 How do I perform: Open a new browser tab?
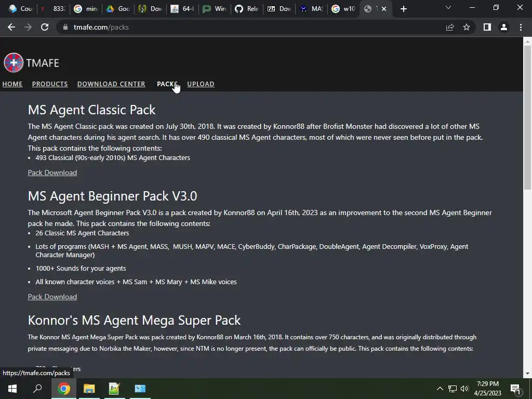(403, 9)
